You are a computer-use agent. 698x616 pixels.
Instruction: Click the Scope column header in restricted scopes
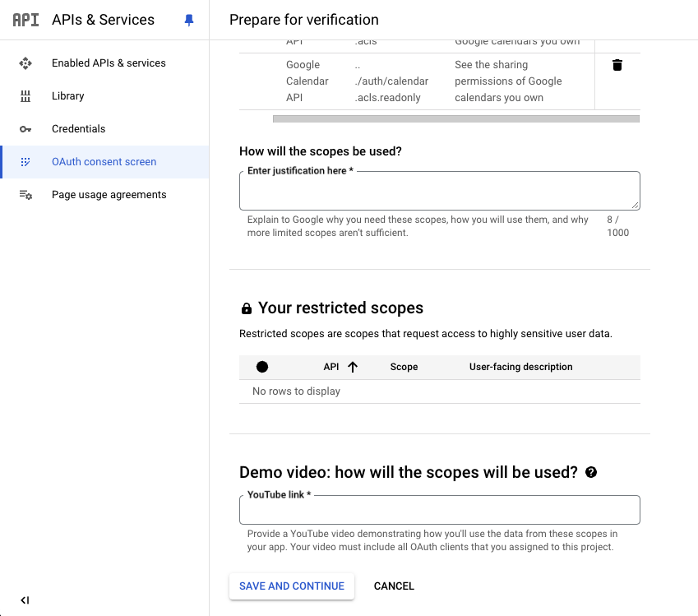click(404, 367)
